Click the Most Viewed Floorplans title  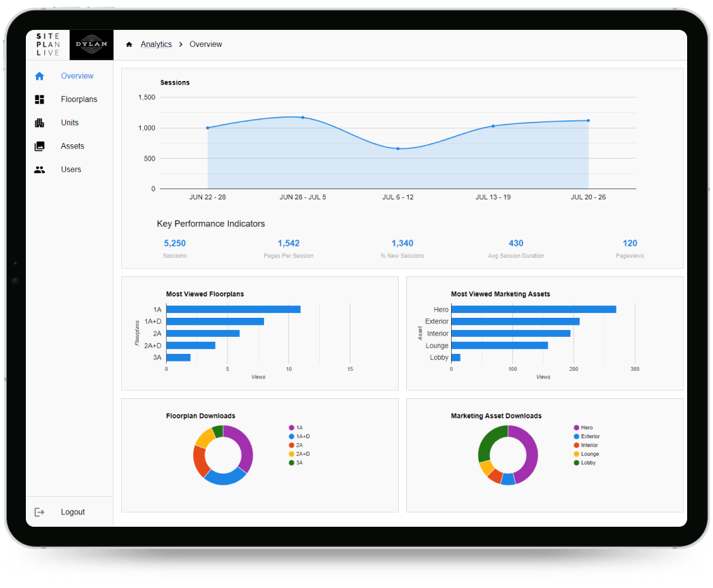click(205, 294)
